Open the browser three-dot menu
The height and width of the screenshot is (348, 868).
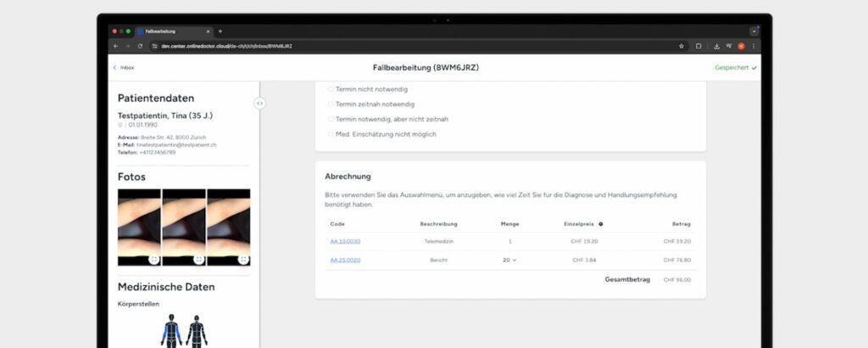(x=753, y=46)
